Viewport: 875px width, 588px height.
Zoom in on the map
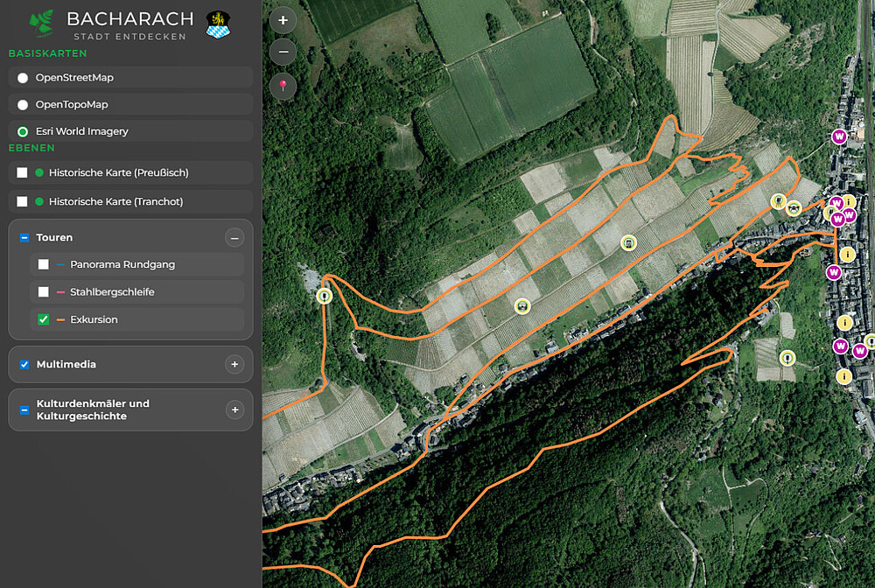(283, 20)
